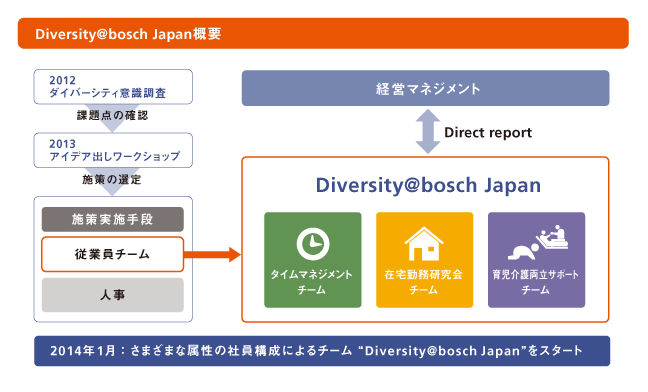648x392 pixels.
Task: Click the double-headed Direct report arrow
Action: 428,131
